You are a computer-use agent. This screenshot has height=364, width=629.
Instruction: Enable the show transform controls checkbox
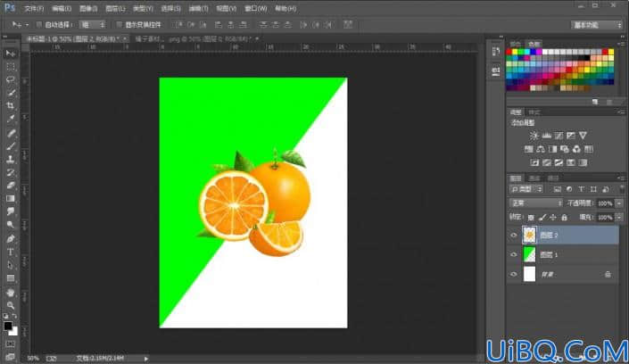119,25
